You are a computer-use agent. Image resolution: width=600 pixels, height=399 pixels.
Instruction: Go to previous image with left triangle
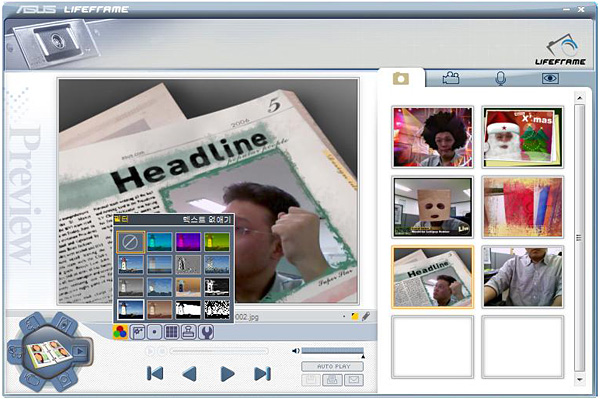tap(189, 373)
